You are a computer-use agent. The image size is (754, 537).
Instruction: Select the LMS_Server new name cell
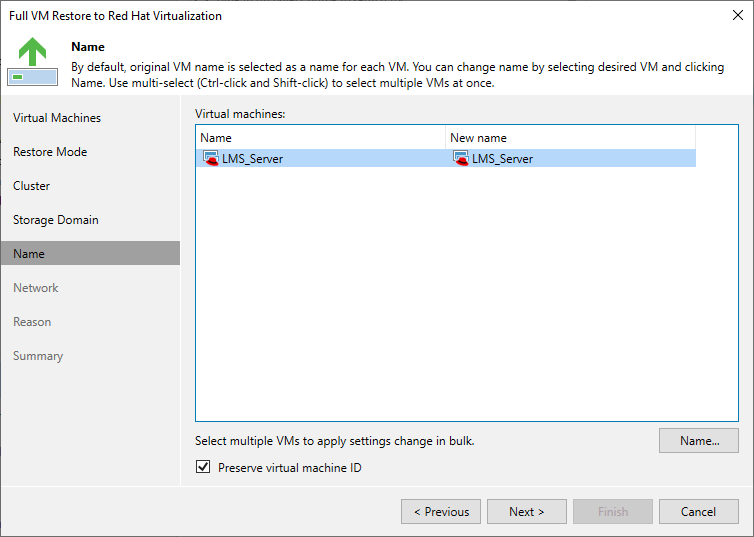pos(502,158)
